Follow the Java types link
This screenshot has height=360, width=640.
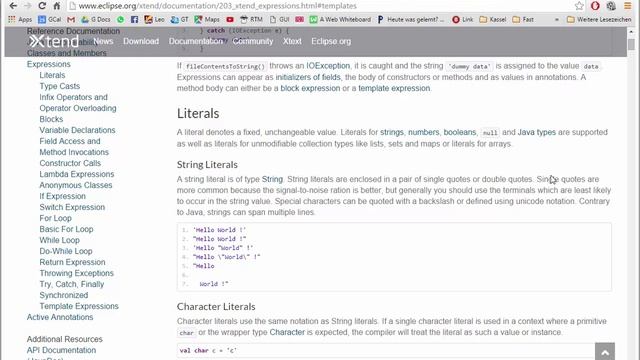pos(537,132)
